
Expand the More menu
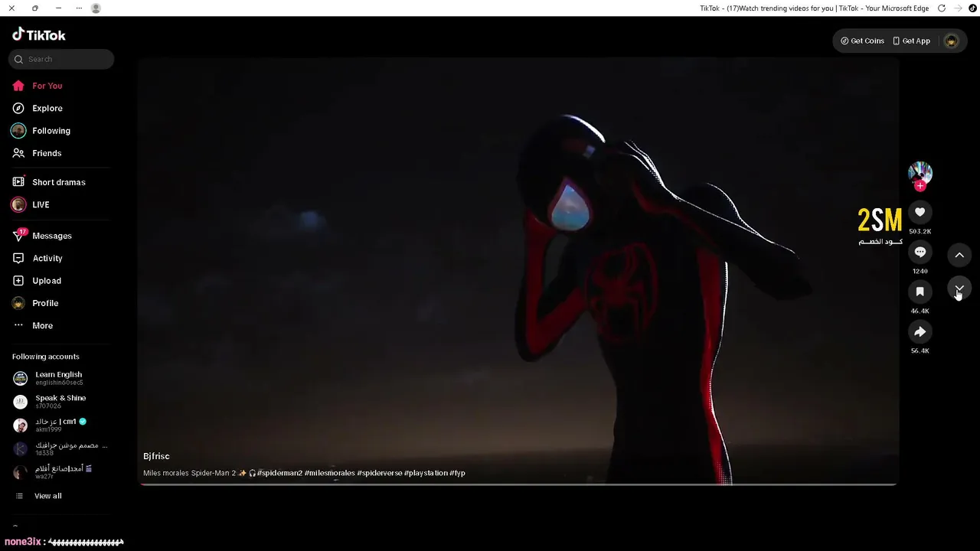tap(43, 325)
